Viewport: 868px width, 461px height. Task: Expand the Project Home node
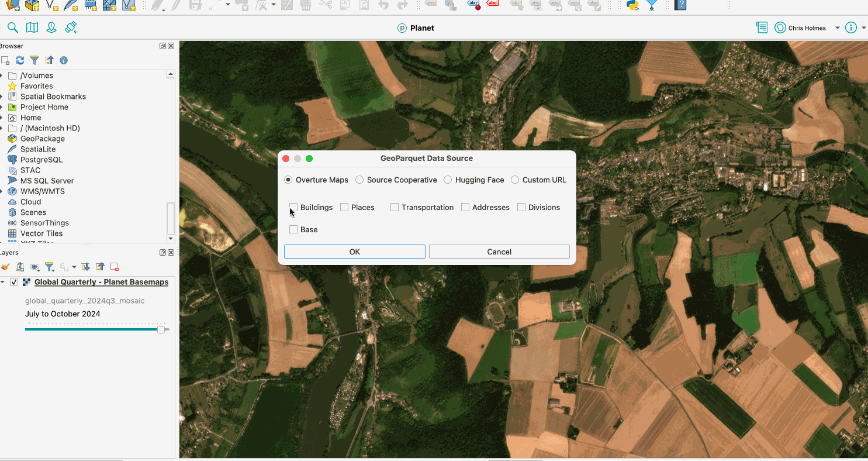[2, 107]
